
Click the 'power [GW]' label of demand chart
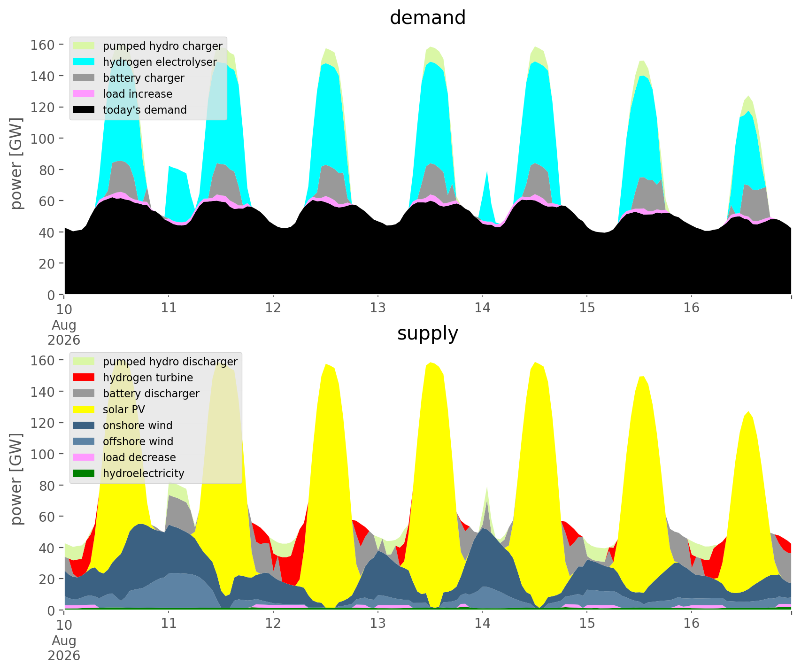[17, 164]
